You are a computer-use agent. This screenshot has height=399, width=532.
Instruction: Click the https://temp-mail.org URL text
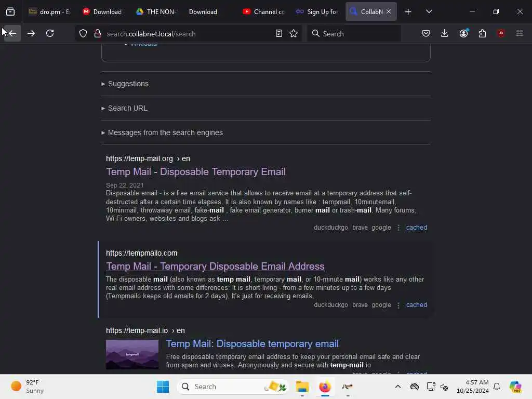pos(139,158)
